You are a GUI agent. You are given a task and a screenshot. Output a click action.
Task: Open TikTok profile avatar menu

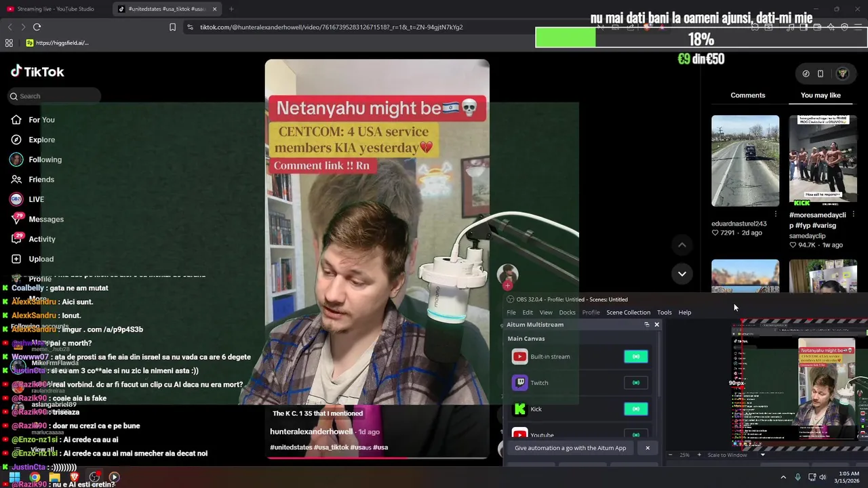(x=842, y=73)
